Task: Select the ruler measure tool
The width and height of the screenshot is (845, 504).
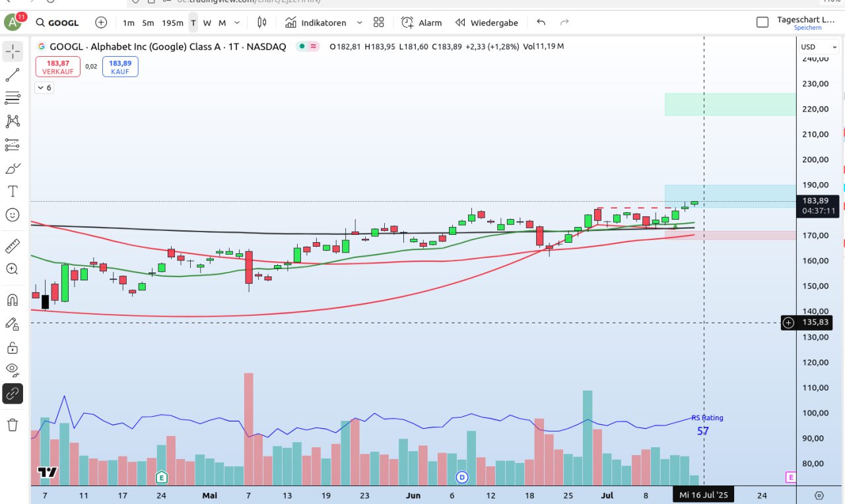Action: 12,246
